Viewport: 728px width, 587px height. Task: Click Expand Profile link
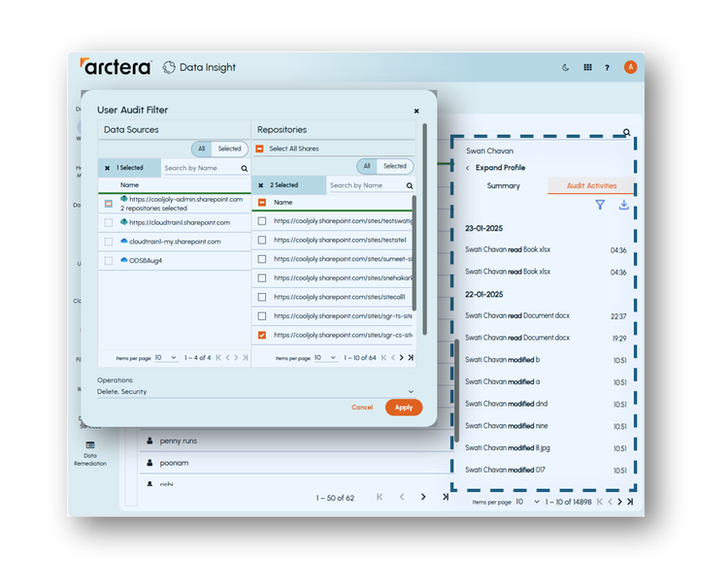click(x=500, y=168)
